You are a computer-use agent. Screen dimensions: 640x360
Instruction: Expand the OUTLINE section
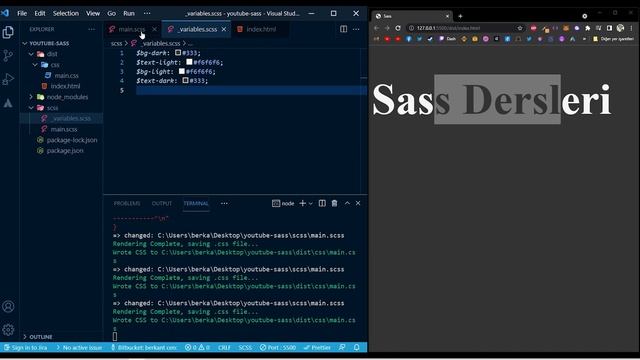click(x=40, y=337)
